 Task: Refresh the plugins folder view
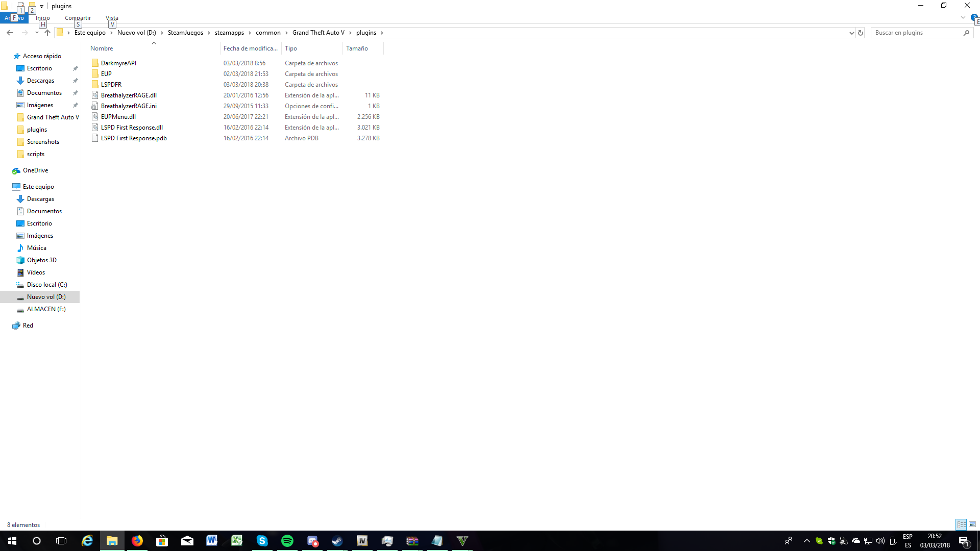pos(861,33)
